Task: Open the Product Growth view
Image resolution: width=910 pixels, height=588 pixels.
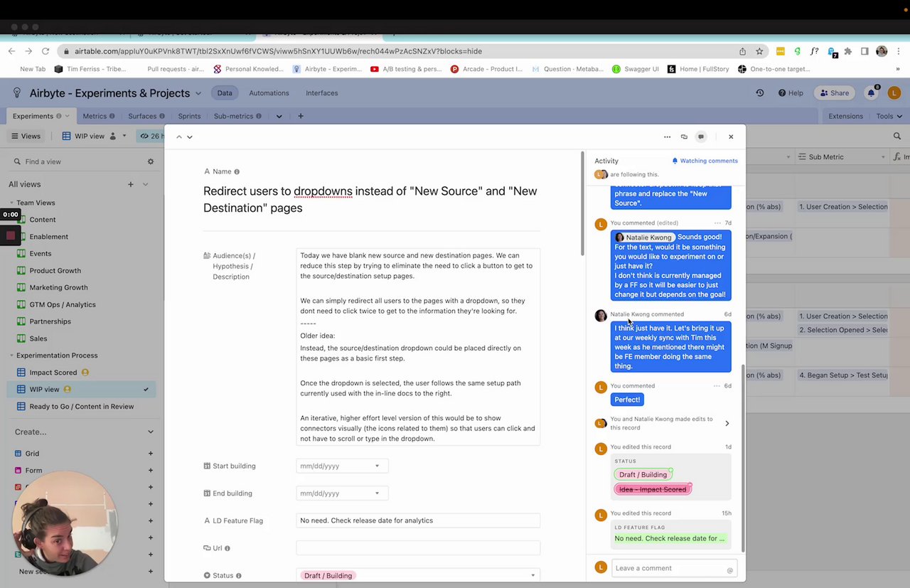Action: 55,271
